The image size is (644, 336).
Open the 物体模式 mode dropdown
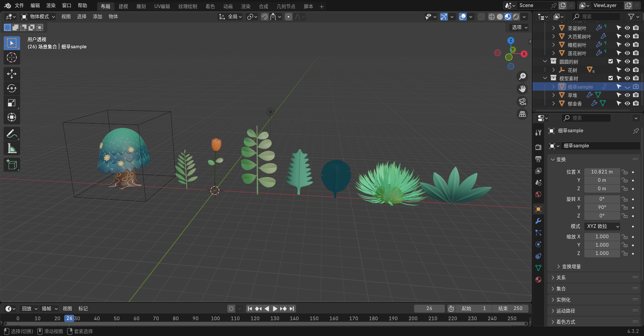38,17
